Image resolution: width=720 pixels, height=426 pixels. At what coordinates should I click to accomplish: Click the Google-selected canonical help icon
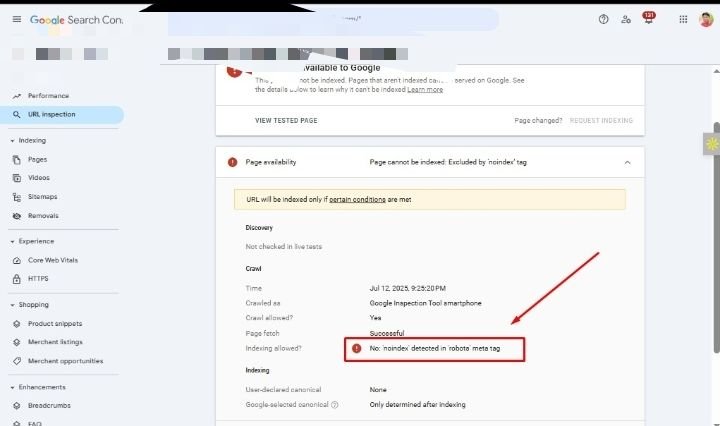point(335,405)
